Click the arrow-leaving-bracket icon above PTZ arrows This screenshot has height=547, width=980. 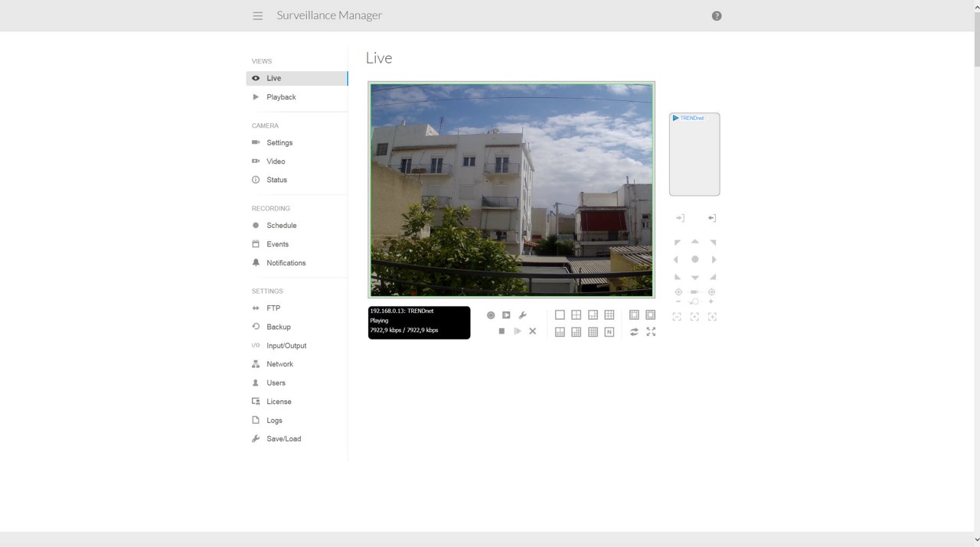coord(712,218)
